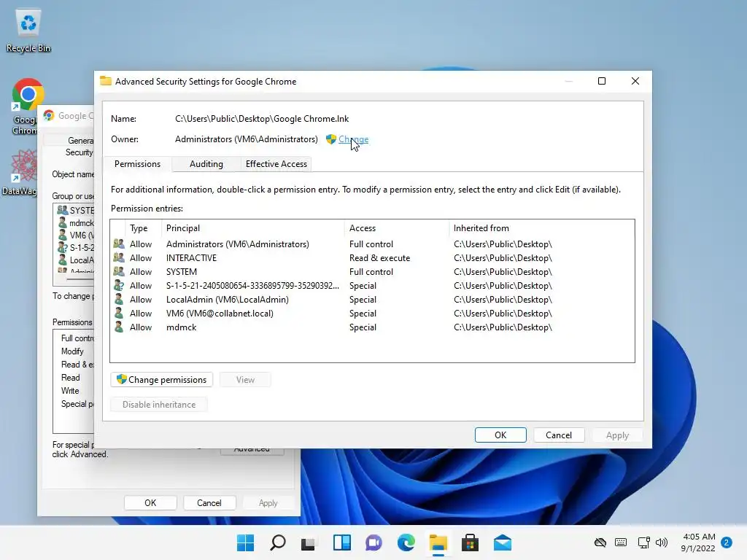Click the Administrators row group icon
Image resolution: width=747 pixels, height=560 pixels.
[x=119, y=244]
